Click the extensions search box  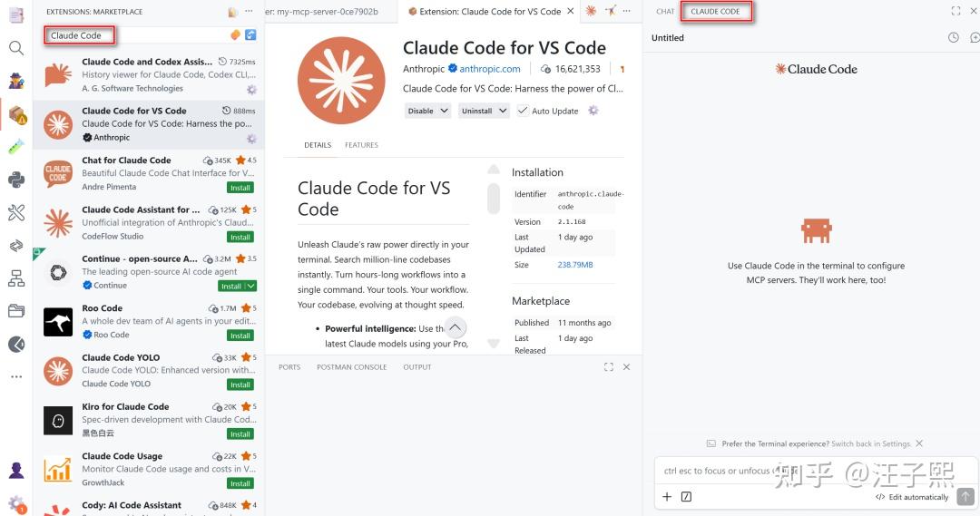pos(150,35)
